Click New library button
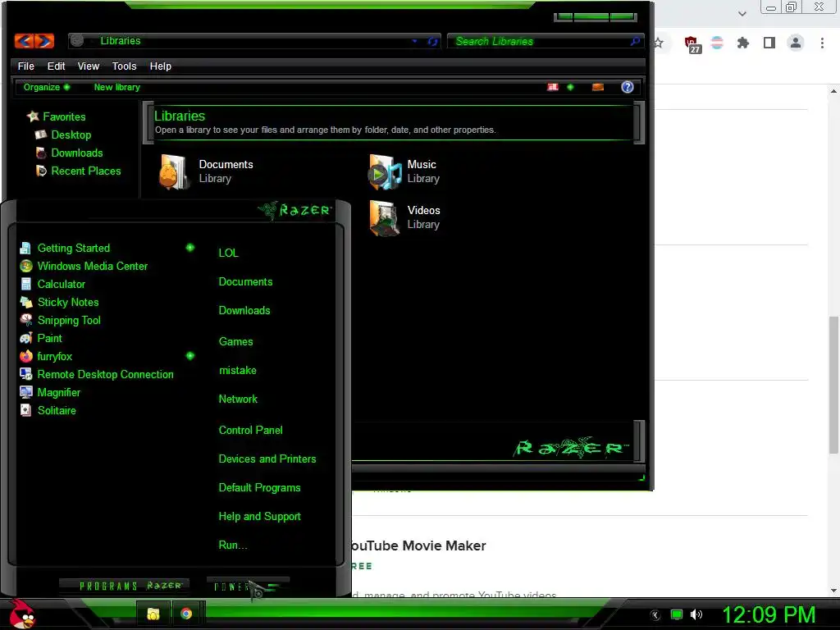 116,87
